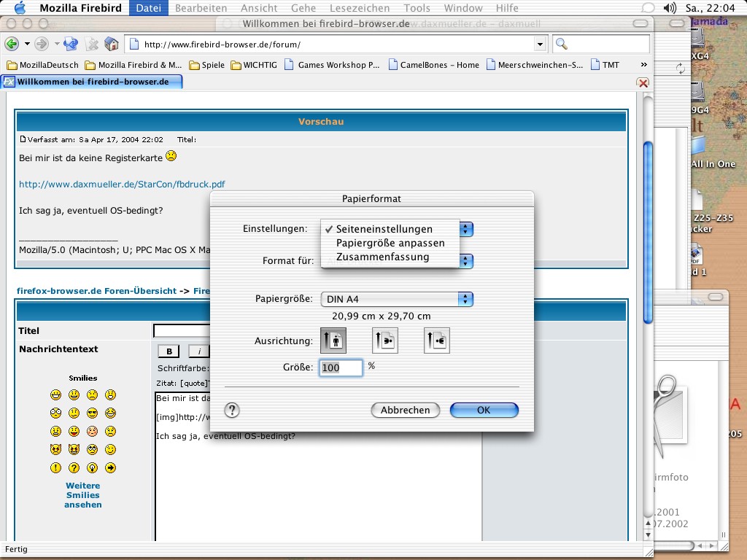Insert the arrow smiley
747x560 pixels.
[x=111, y=467]
